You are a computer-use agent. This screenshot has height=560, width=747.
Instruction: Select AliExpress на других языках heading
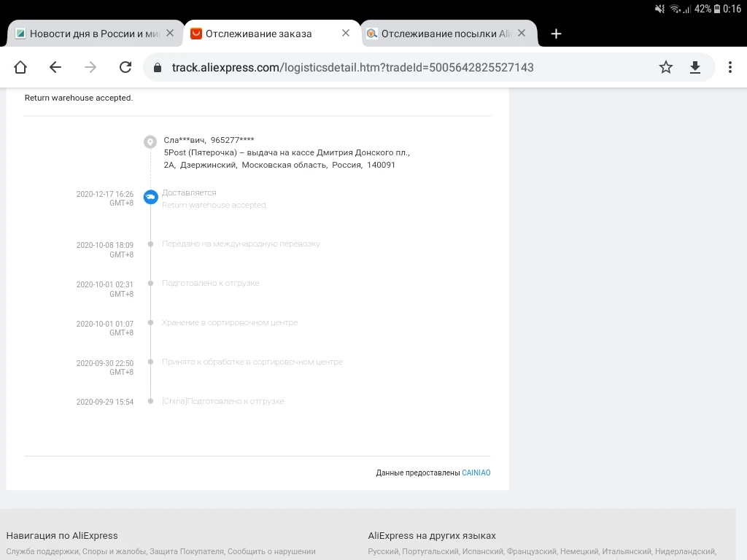pyautogui.click(x=432, y=535)
